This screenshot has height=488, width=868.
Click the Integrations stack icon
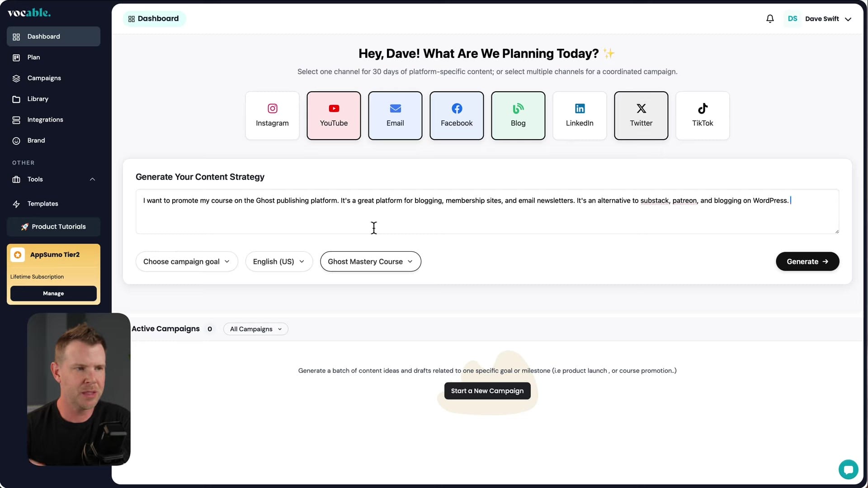[x=16, y=120]
